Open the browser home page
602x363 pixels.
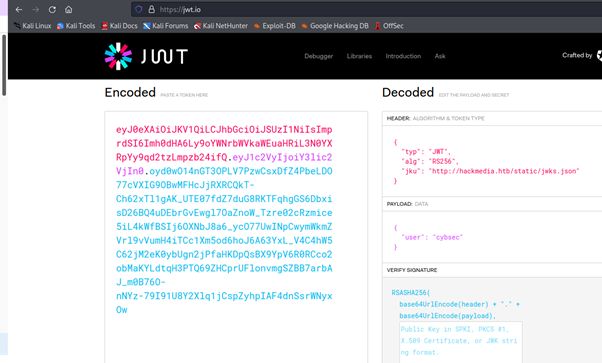pyautogui.click(x=68, y=10)
